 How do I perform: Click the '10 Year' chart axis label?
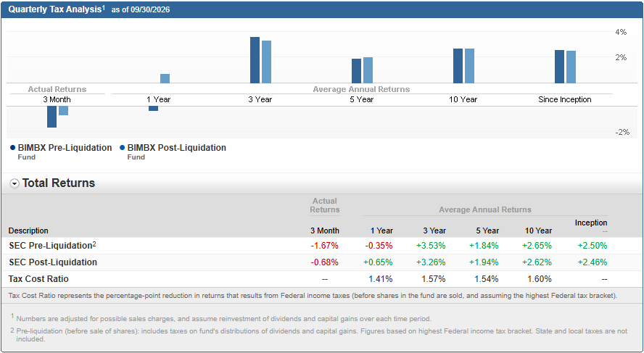coord(463,100)
